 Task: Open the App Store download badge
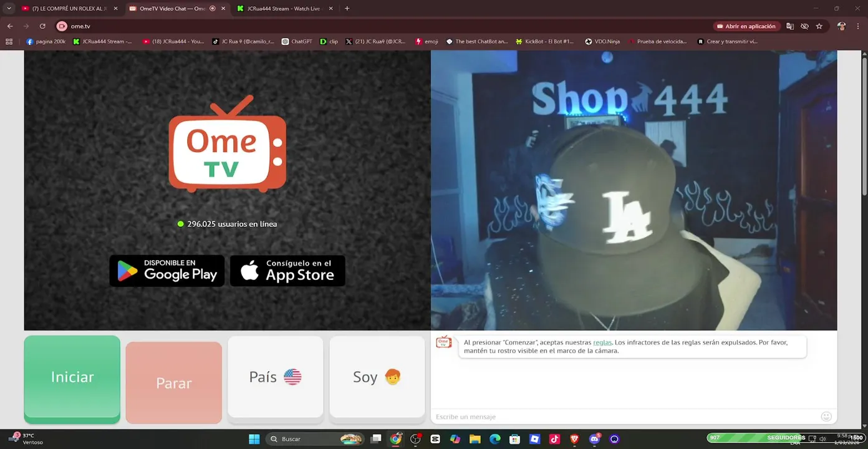tap(287, 271)
